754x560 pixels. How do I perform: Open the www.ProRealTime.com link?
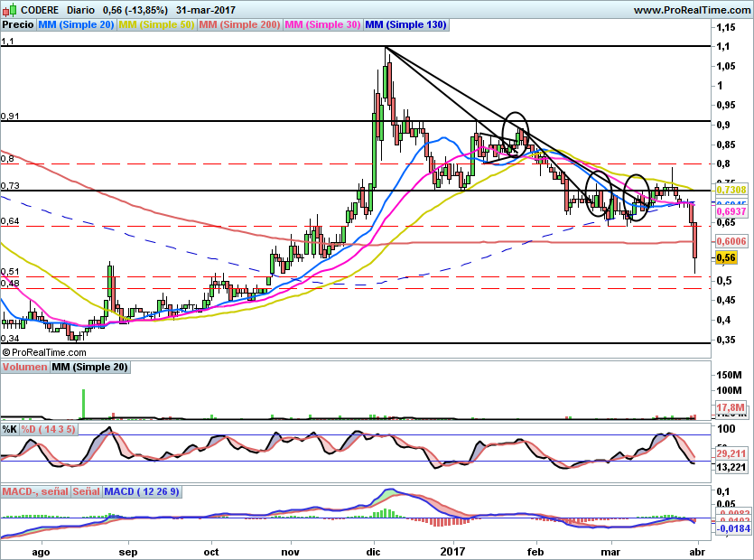tap(691, 9)
